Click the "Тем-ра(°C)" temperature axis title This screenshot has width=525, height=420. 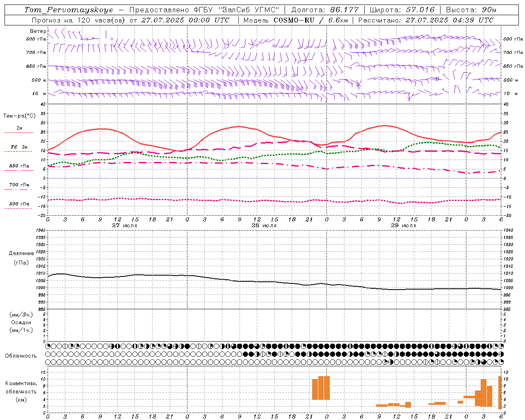click(19, 116)
